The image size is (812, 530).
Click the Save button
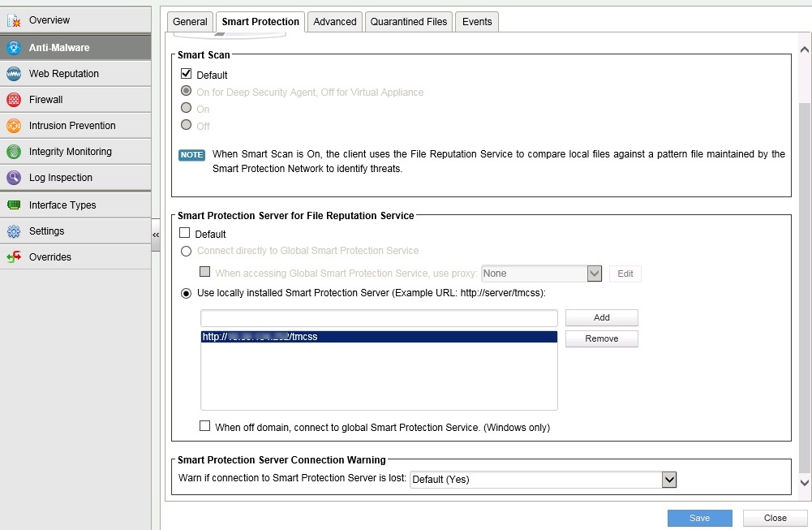[699, 518]
